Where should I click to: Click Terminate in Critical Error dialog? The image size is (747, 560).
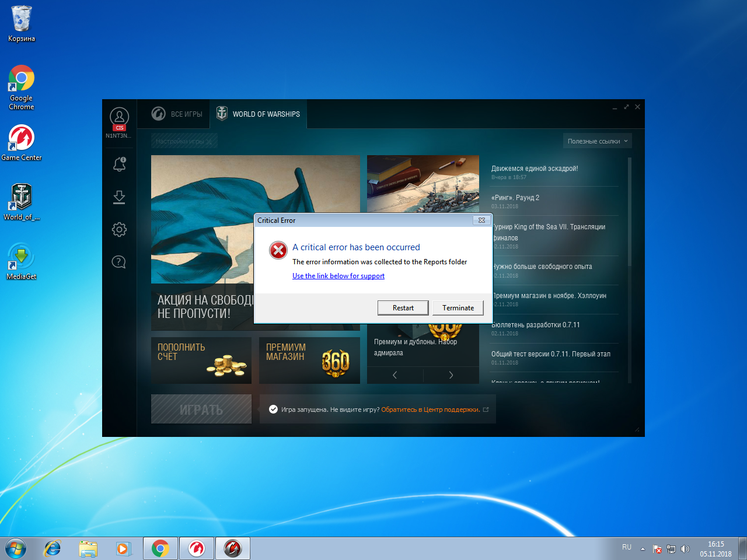tap(458, 308)
